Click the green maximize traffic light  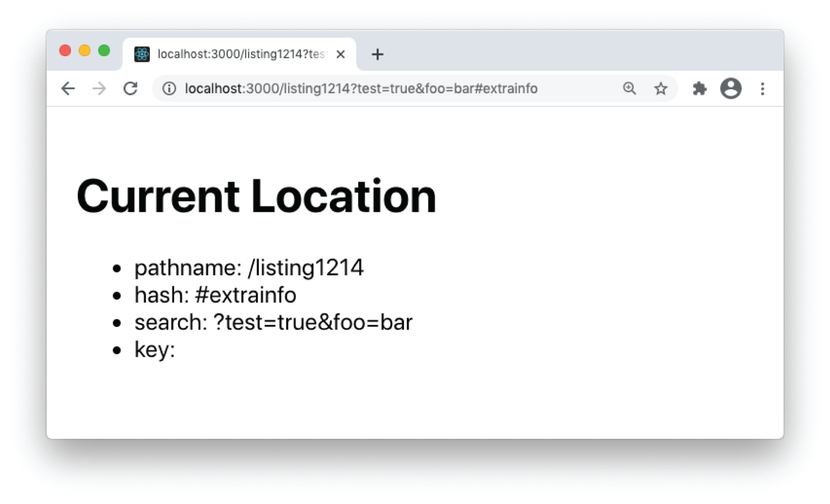tap(104, 50)
